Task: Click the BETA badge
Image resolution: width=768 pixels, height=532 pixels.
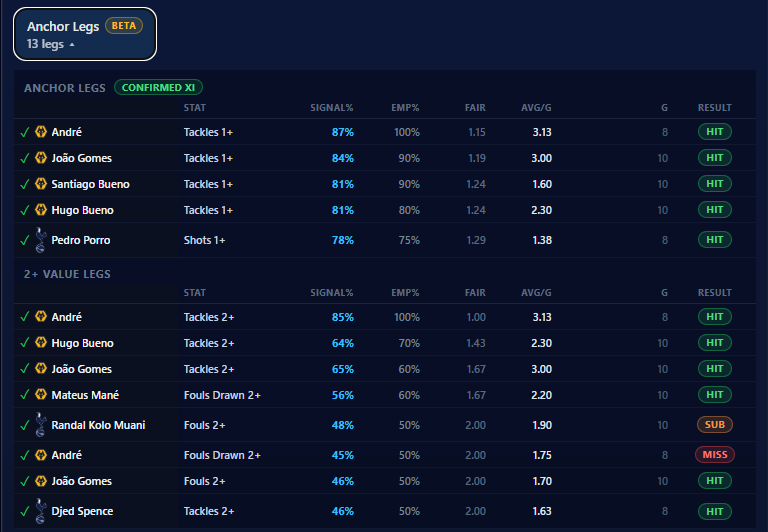Action: (x=124, y=25)
